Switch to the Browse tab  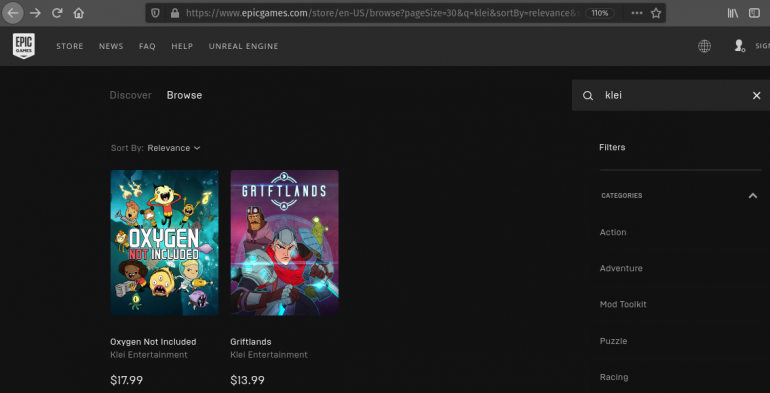184,95
